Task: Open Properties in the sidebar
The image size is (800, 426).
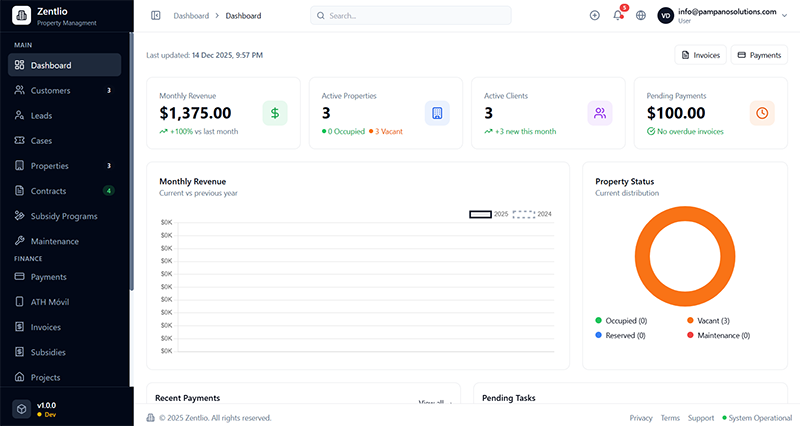Action: 64,165
